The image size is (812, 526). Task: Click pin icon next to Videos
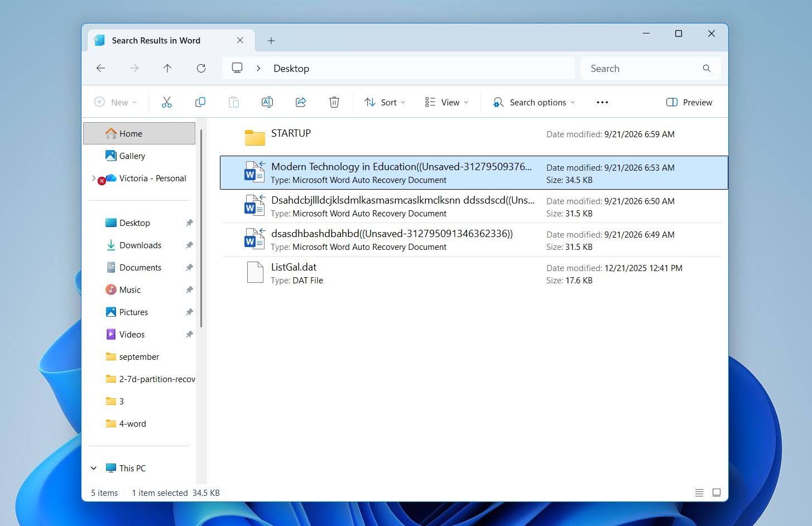(189, 334)
